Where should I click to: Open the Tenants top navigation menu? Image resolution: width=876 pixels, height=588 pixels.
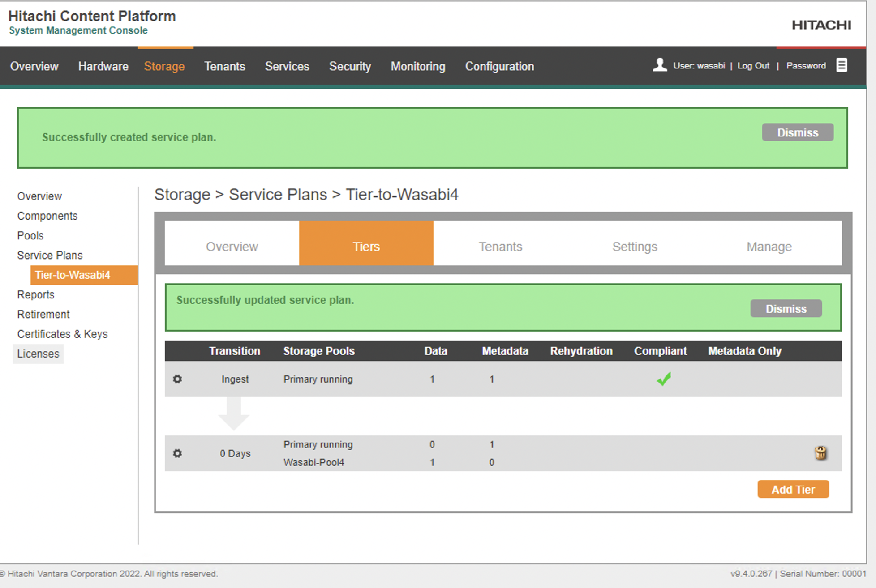click(224, 66)
